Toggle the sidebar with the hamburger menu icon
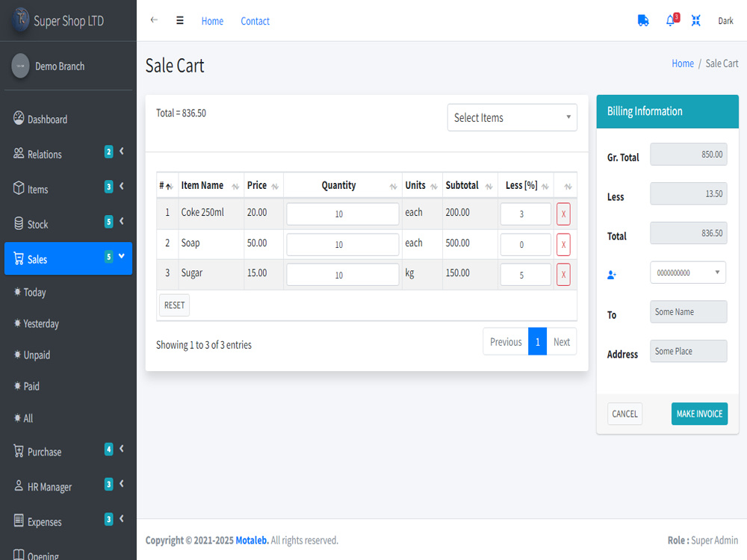Viewport: 747px width, 560px height. [179, 20]
